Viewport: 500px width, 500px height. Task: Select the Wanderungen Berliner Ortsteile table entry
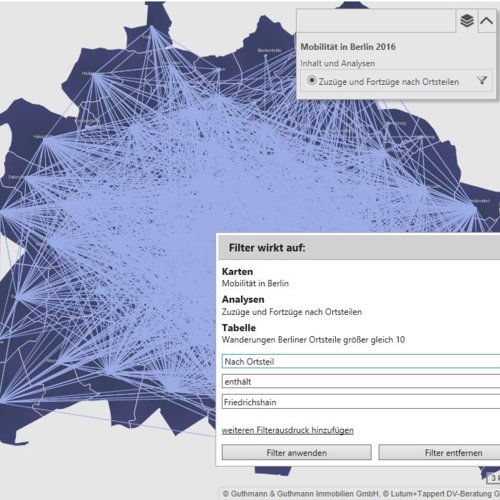coord(313,340)
